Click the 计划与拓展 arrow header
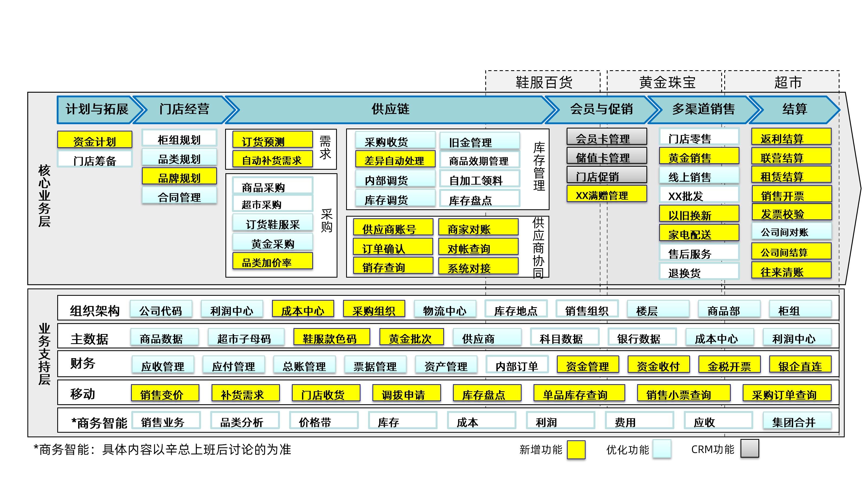The image size is (868, 488). (97, 110)
